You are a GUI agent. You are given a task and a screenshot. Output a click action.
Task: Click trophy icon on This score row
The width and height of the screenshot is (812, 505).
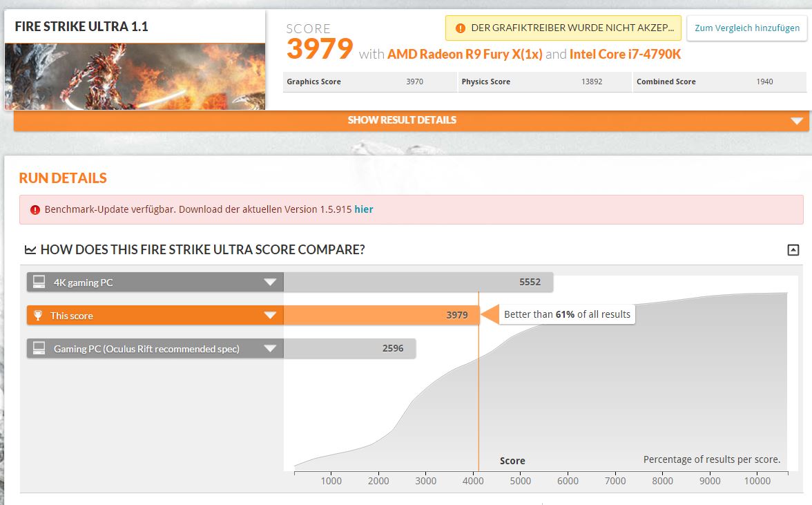(38, 315)
